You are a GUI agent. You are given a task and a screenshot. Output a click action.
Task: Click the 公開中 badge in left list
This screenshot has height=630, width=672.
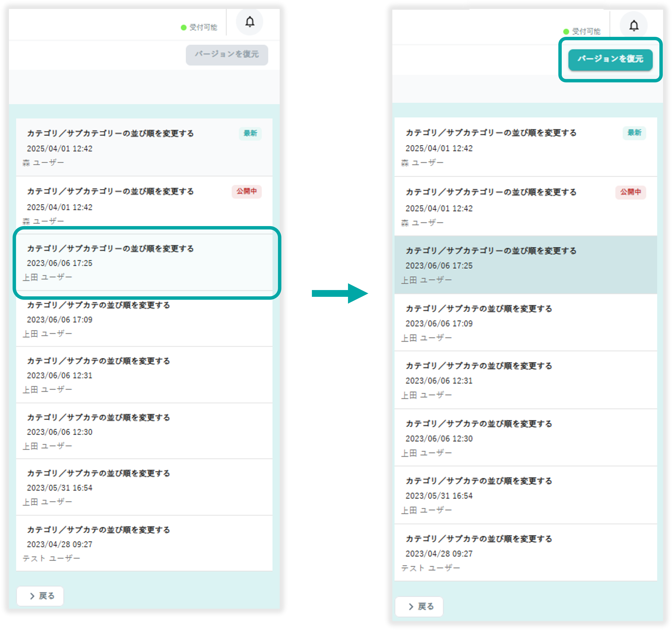[246, 191]
